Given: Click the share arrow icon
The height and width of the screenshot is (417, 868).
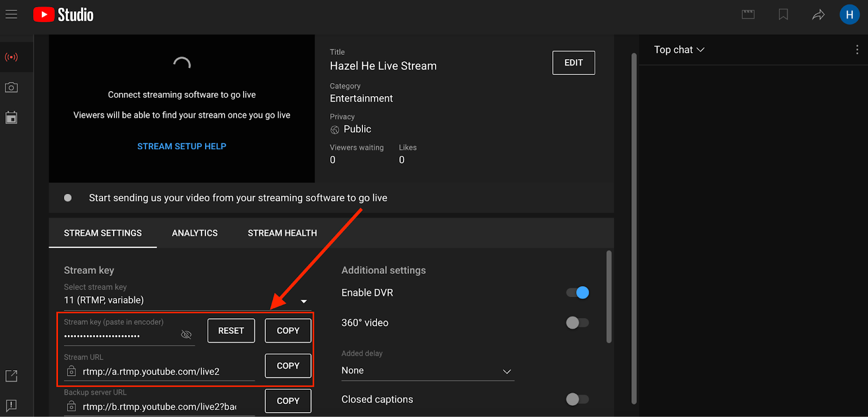Looking at the screenshot, I should [x=818, y=15].
